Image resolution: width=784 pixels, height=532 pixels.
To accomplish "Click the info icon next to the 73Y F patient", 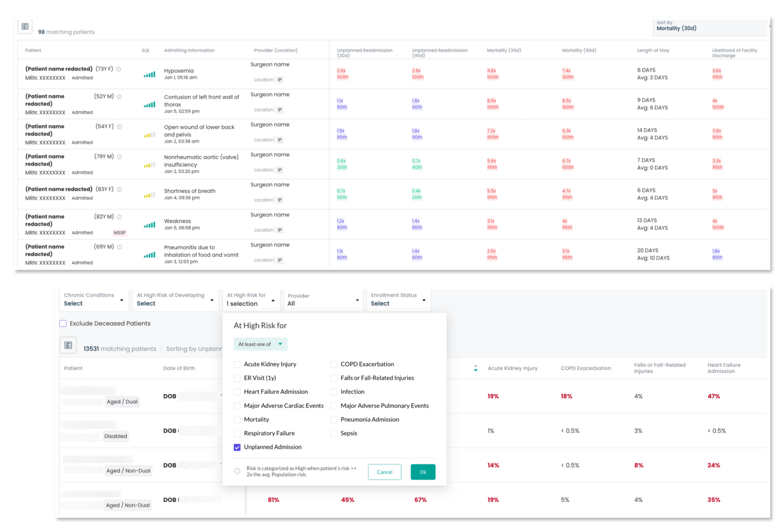I will tap(119, 68).
